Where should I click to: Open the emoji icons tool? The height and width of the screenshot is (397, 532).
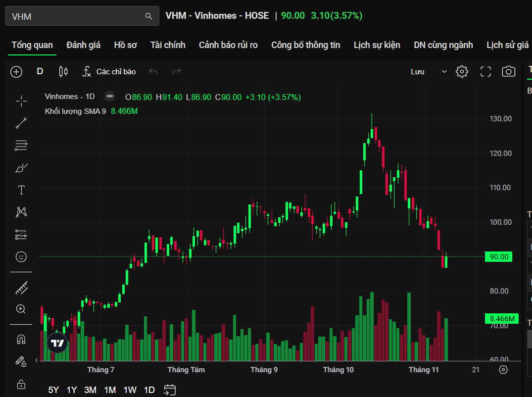(x=21, y=257)
